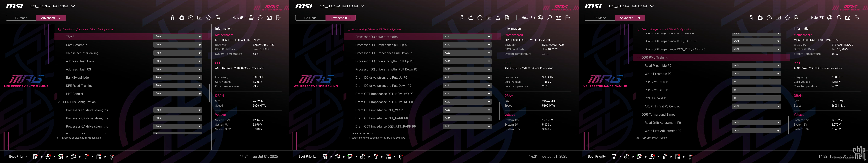Switch to EZ Mode in right screen

click(x=600, y=18)
